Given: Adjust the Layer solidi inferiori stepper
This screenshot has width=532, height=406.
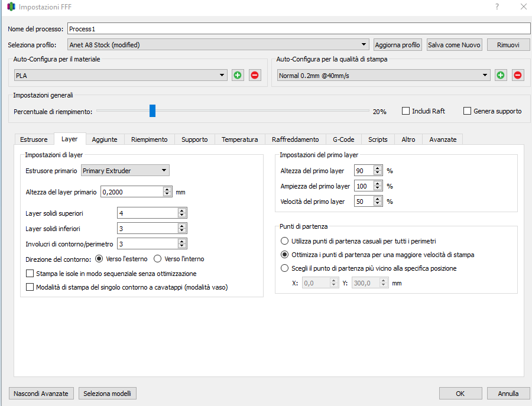Looking at the screenshot, I should tap(182, 228).
